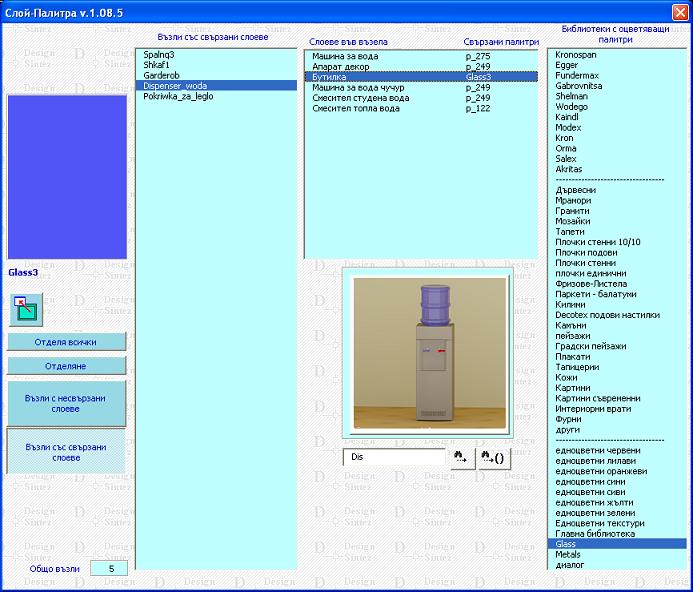Select the Garderob node

click(161, 75)
